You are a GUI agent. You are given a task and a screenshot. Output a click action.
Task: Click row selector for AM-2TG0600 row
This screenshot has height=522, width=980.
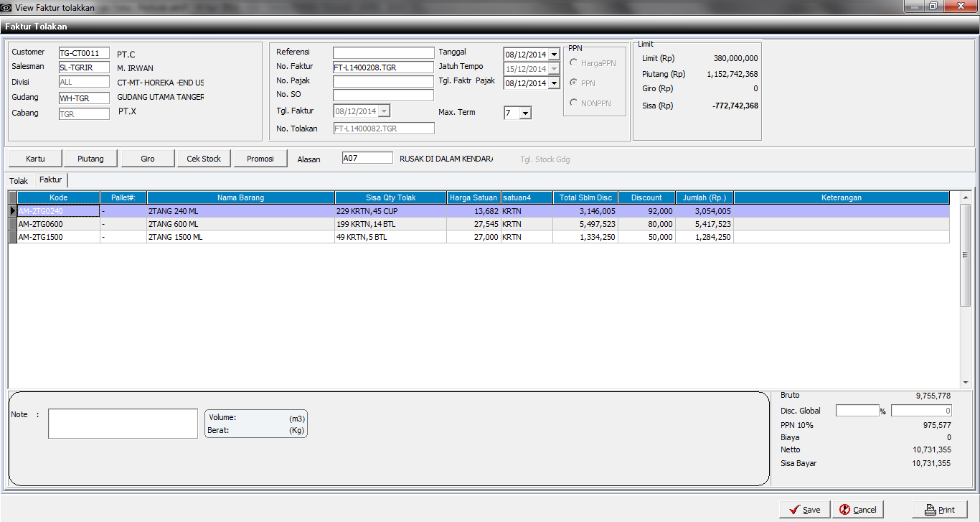(13, 224)
